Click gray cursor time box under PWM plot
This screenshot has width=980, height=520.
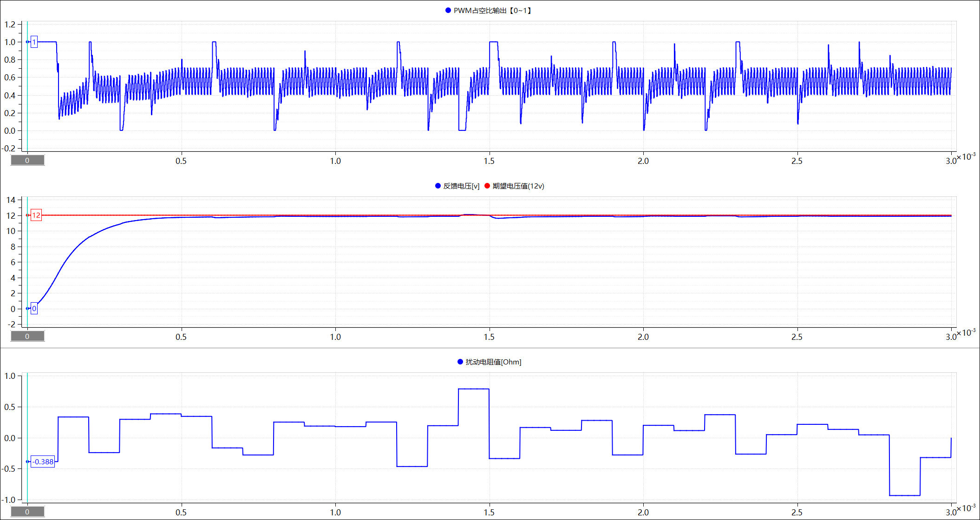[x=27, y=160]
